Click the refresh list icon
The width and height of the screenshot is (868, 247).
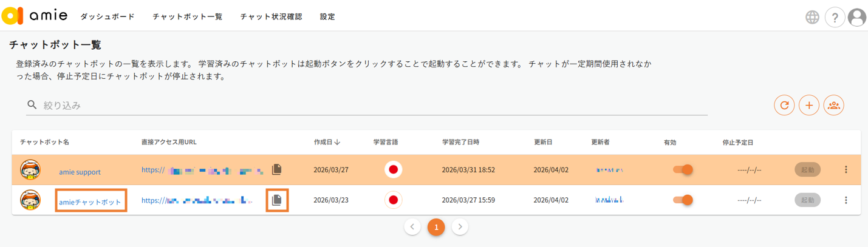784,106
